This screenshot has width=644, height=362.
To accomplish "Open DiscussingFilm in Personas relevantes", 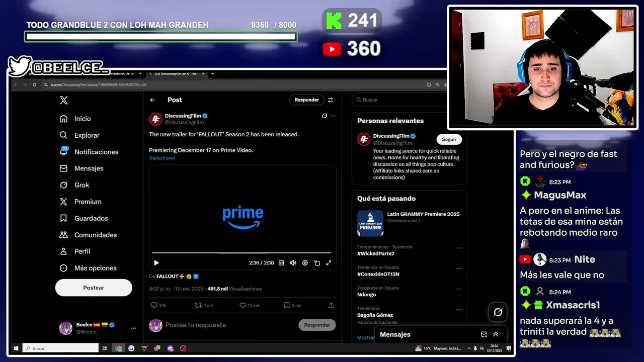I will click(x=391, y=136).
